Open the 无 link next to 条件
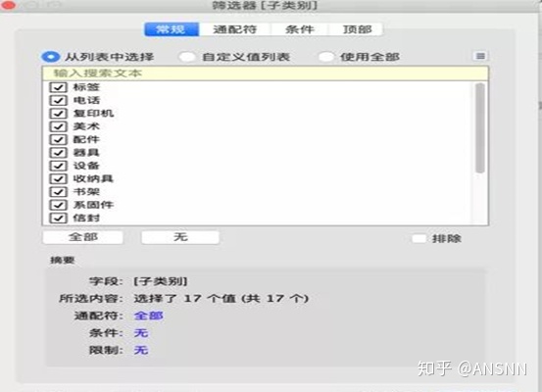 point(141,333)
